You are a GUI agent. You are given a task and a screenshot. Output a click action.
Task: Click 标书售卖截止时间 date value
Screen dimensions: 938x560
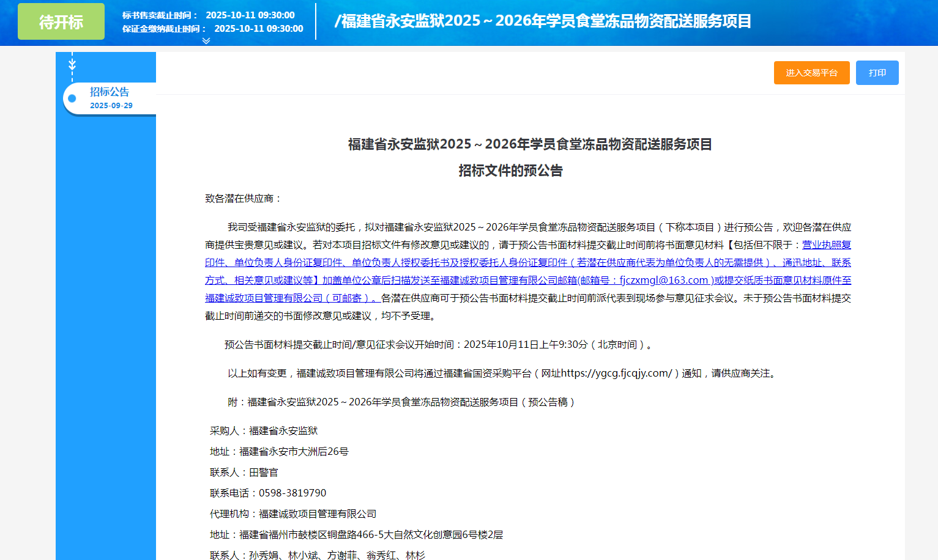250,15
